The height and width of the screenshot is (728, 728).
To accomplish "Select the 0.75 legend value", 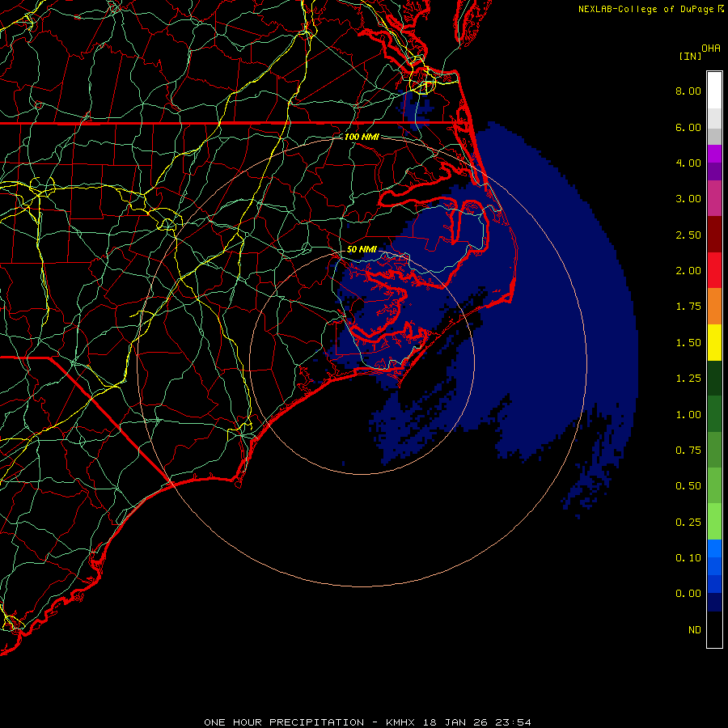I will pyautogui.click(x=688, y=451).
